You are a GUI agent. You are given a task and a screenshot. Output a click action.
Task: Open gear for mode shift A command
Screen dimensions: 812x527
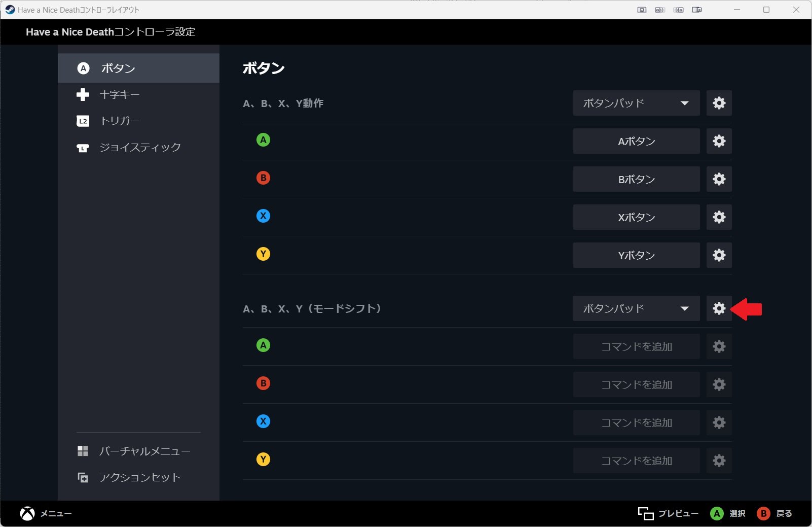point(719,346)
